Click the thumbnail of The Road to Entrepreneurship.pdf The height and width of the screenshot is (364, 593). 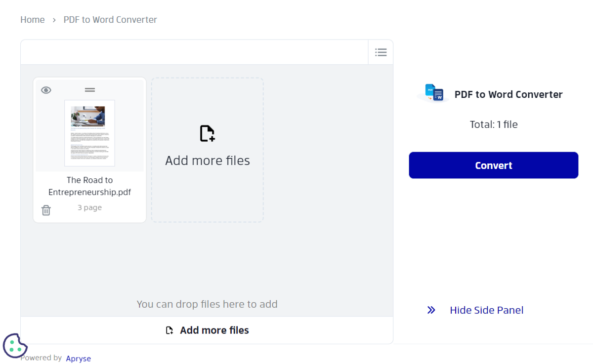coord(89,133)
